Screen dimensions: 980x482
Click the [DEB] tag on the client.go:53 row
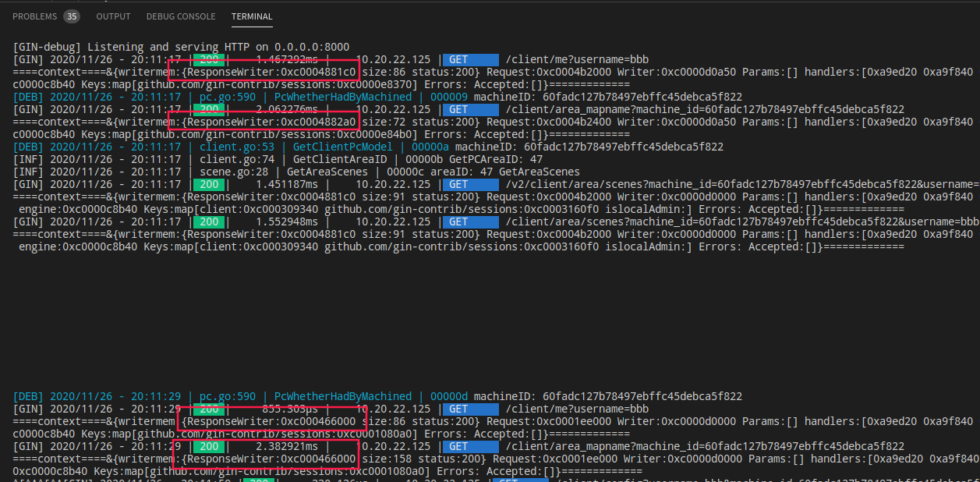(x=28, y=147)
